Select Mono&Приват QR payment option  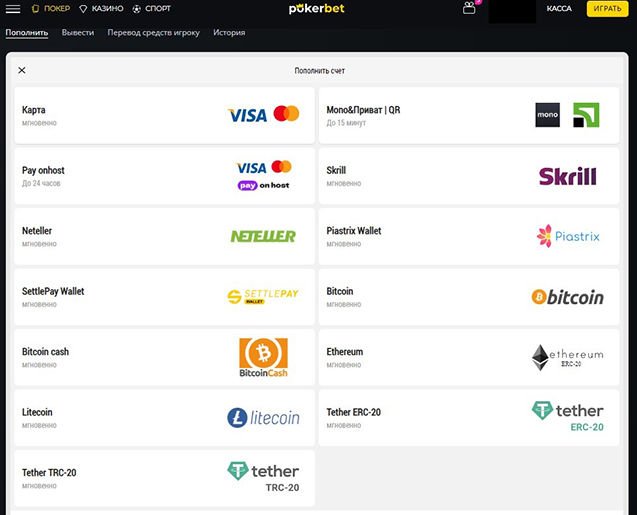coord(465,115)
